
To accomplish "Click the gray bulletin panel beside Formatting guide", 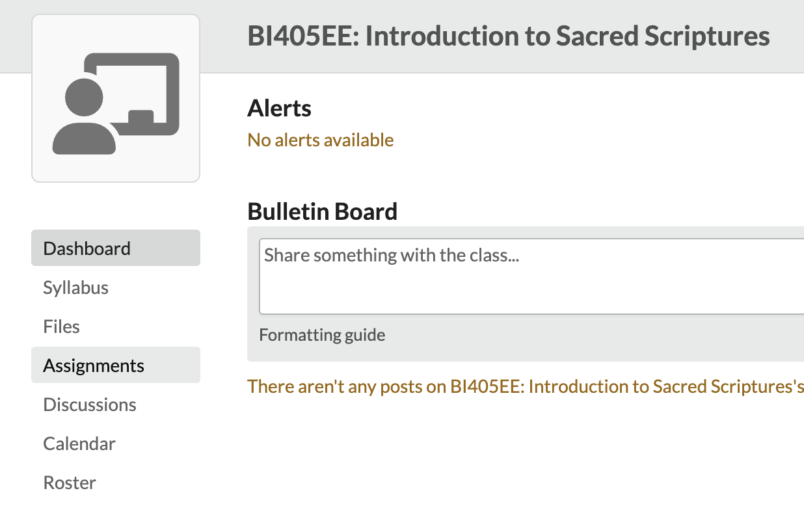I will (x=585, y=338).
